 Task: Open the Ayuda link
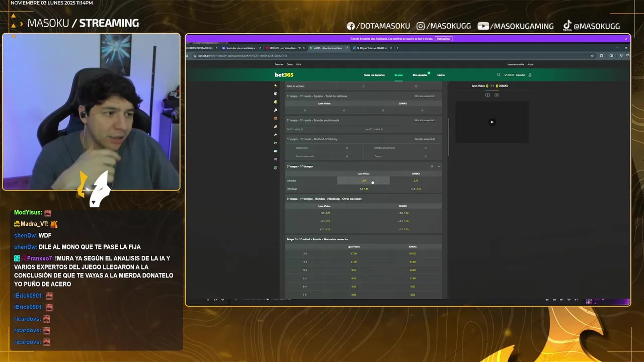pyautogui.click(x=530, y=64)
